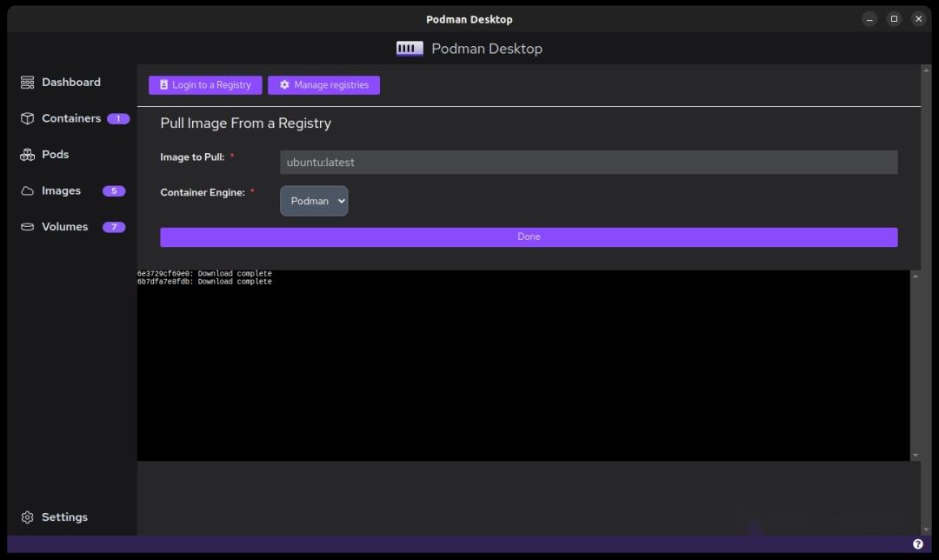Image resolution: width=939 pixels, height=560 pixels.
Task: Click the Containers count badge
Action: (118, 118)
